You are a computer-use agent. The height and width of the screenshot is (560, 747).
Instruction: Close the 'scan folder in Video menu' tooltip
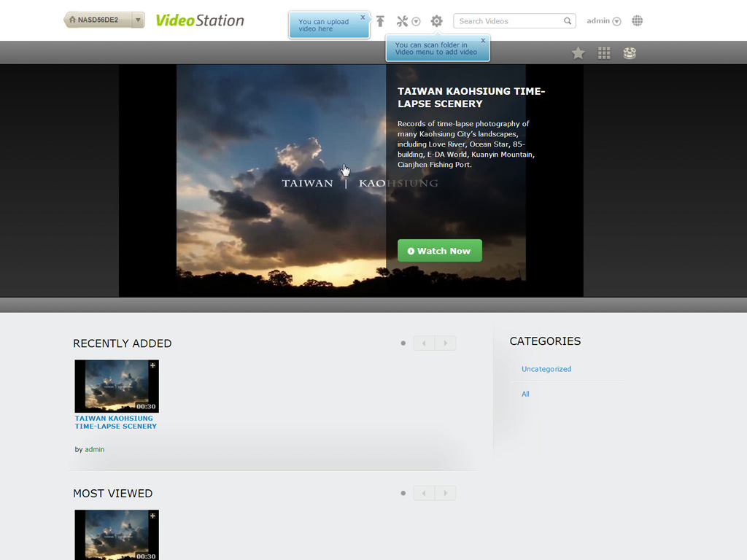coord(483,41)
